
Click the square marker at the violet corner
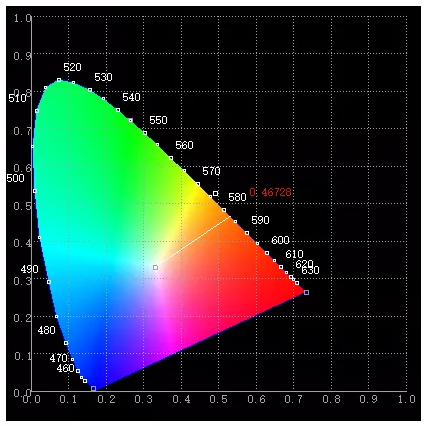click(93, 388)
